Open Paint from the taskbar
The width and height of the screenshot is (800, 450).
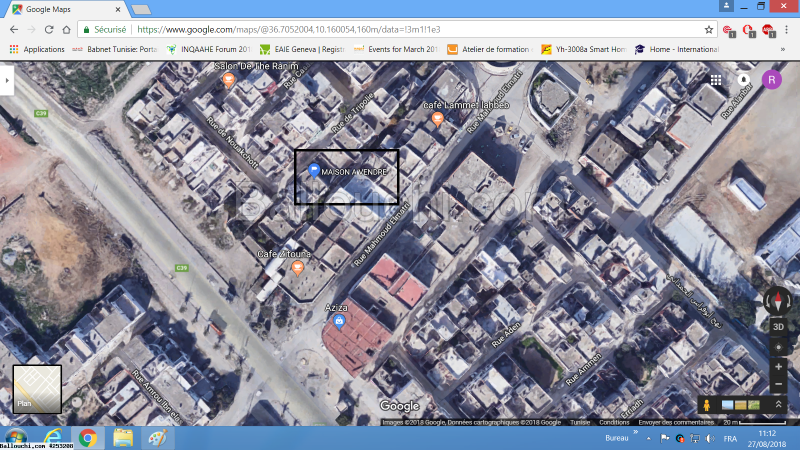158,438
